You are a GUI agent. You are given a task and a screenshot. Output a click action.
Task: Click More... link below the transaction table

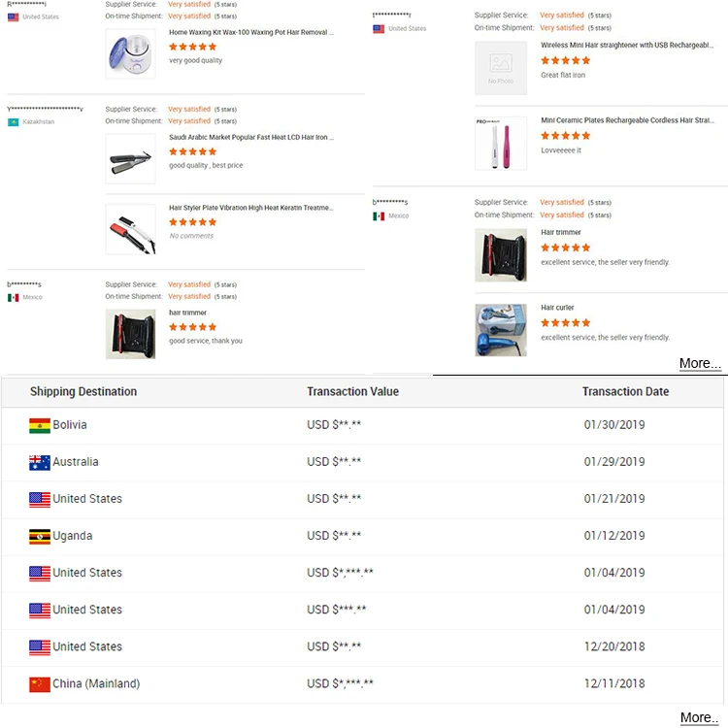700,717
